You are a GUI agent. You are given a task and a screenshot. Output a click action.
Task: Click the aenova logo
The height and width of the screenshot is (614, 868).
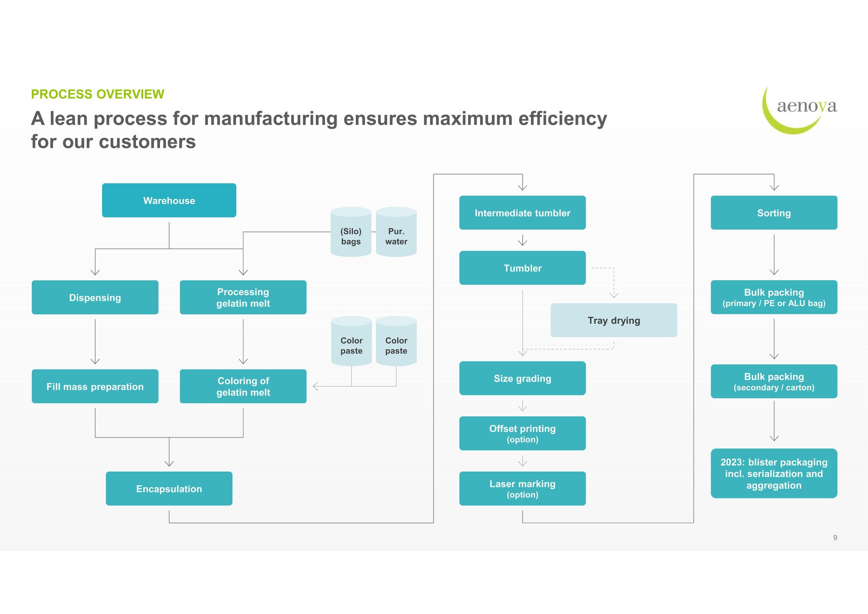tap(799, 110)
